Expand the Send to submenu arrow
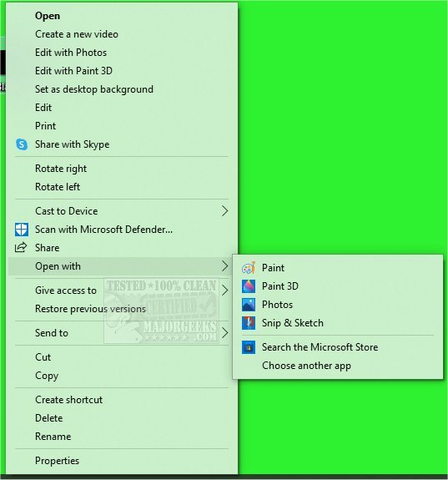The image size is (448, 480). [x=225, y=333]
